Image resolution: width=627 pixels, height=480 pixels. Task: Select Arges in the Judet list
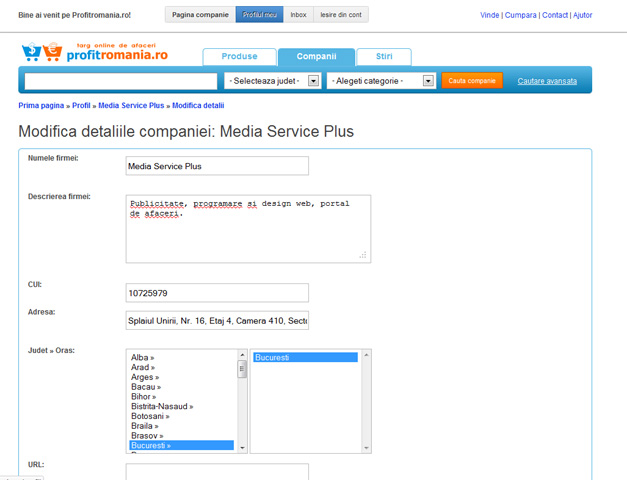145,377
